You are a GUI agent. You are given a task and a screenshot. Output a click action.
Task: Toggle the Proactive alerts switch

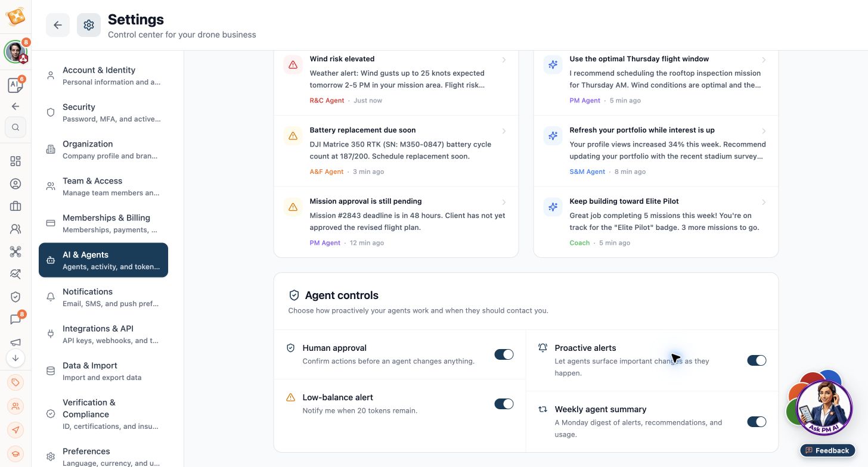(757, 360)
